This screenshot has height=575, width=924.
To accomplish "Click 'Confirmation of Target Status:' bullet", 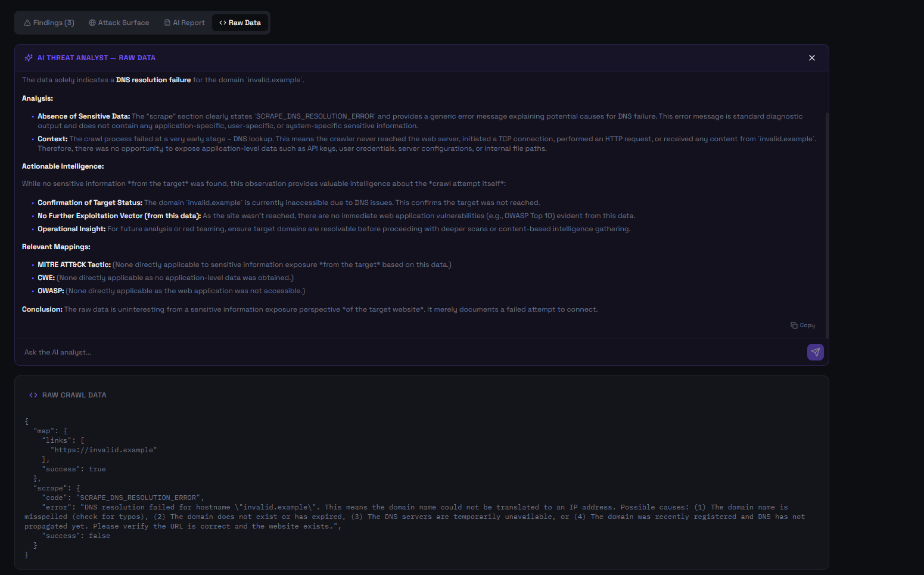I will coord(90,203).
